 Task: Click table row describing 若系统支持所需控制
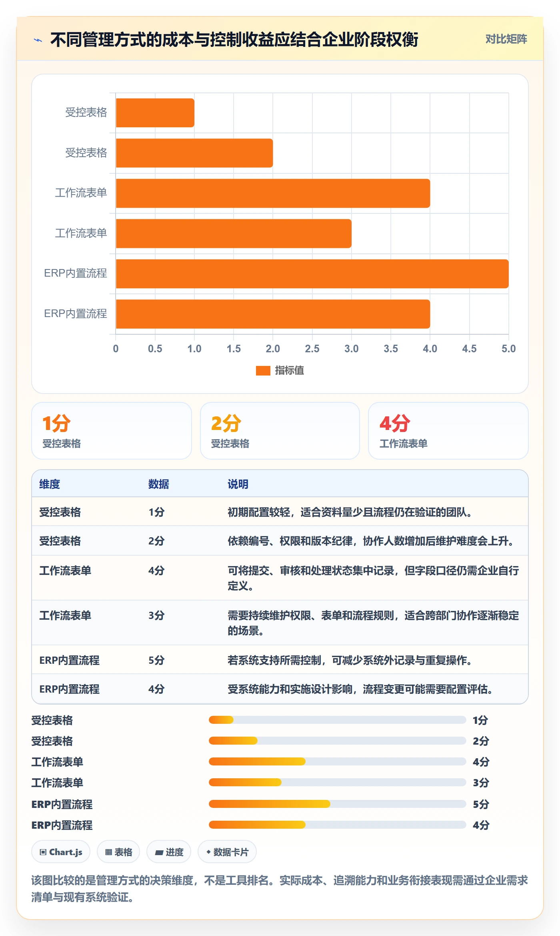click(280, 660)
